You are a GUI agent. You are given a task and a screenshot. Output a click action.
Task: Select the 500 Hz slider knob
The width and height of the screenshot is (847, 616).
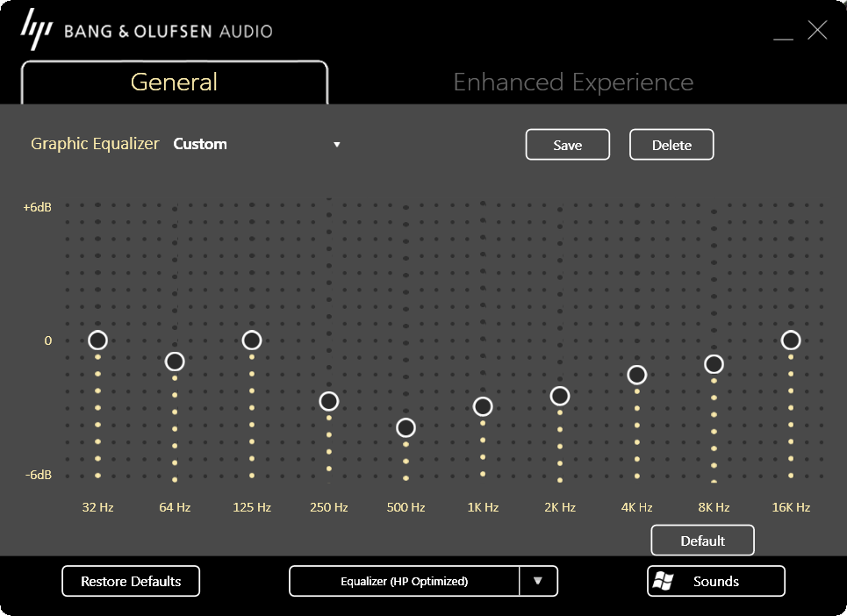406,427
